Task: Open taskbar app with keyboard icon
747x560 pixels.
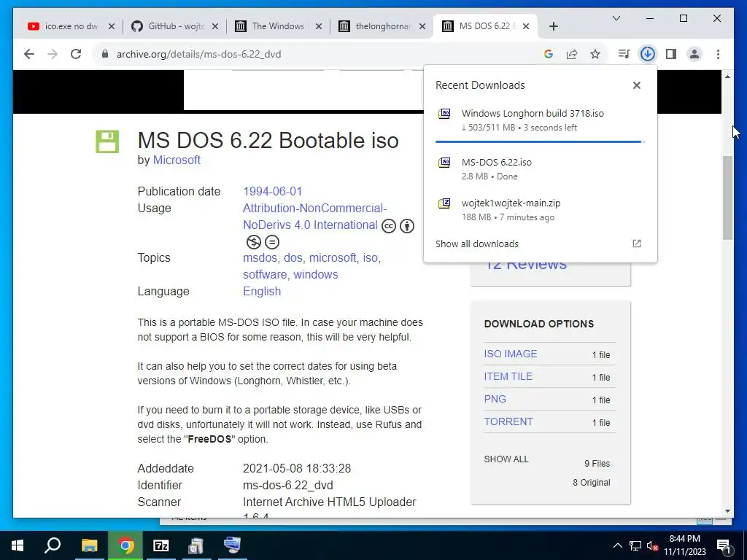Action: (x=232, y=545)
